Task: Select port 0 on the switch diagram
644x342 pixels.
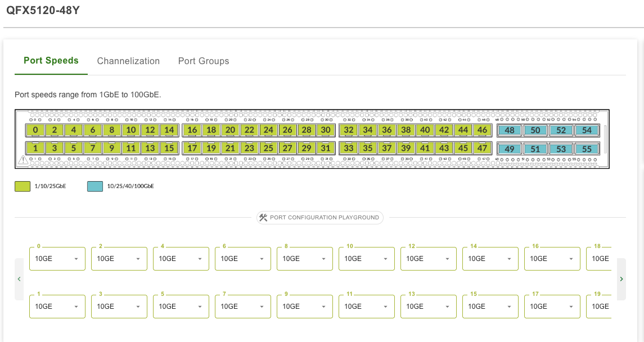Action: [35, 130]
